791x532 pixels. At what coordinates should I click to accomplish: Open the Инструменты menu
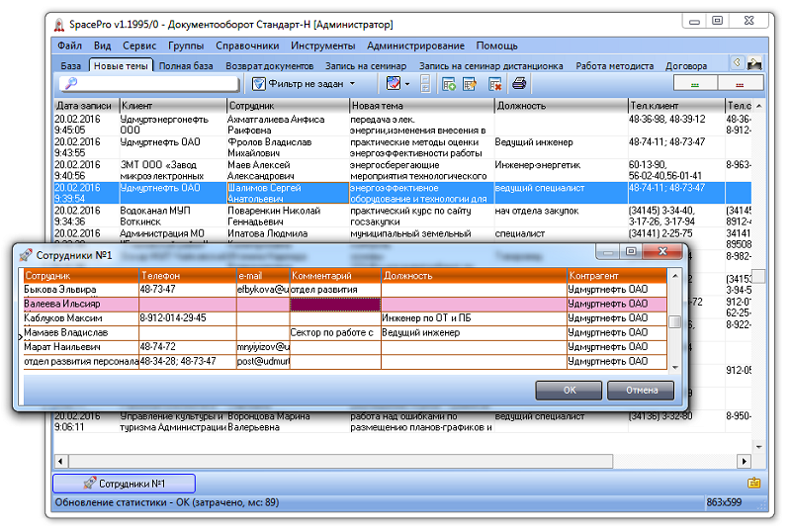pyautogui.click(x=323, y=45)
